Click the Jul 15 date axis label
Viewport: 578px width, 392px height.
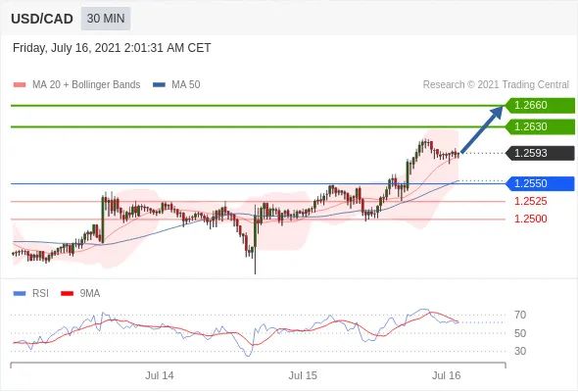pyautogui.click(x=303, y=375)
